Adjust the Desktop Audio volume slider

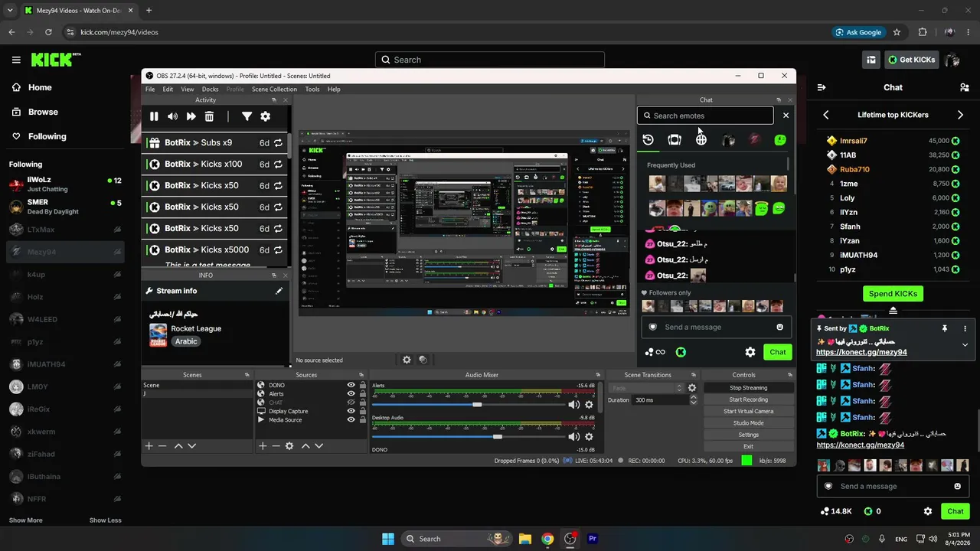[x=498, y=437]
